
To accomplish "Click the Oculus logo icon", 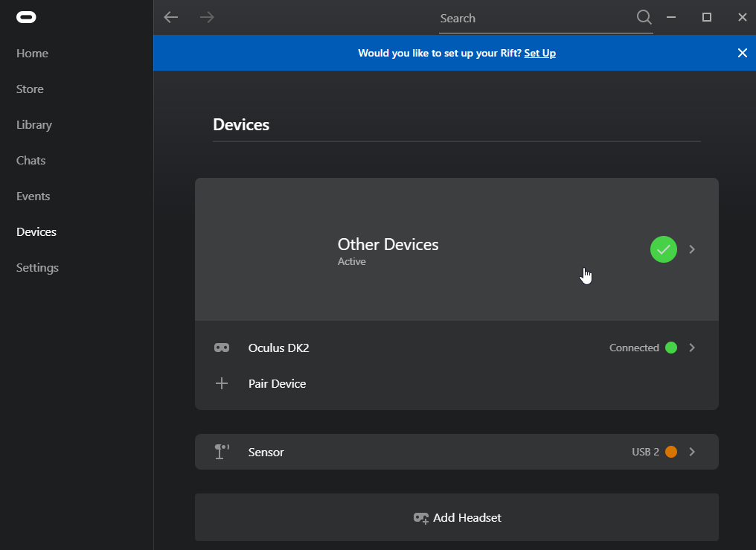I will click(x=26, y=17).
